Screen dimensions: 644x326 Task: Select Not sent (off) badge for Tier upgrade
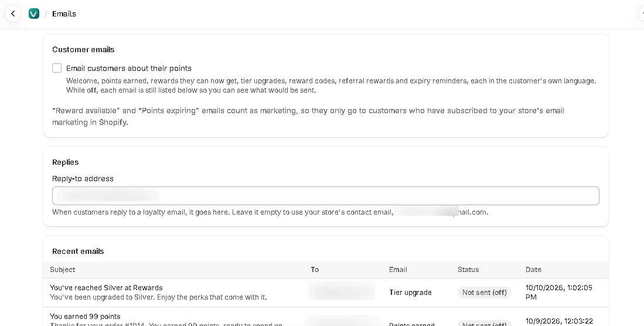coord(484,293)
